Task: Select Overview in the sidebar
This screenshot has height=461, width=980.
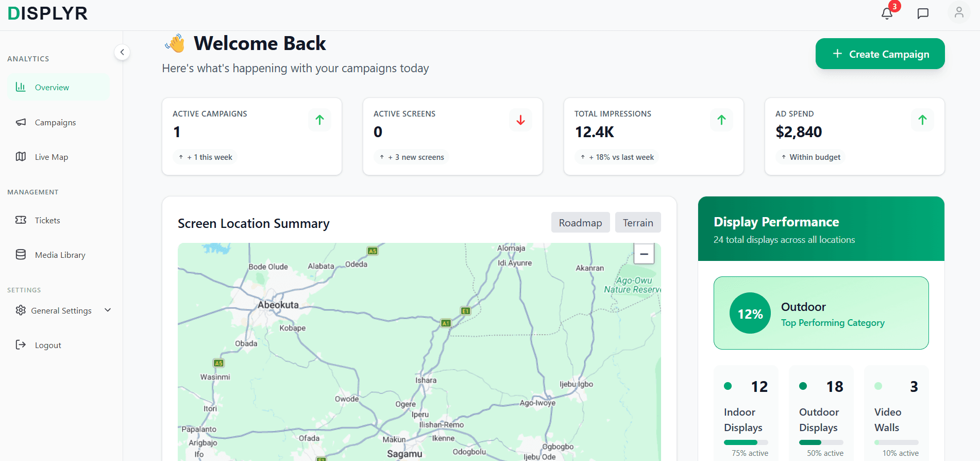Action: click(x=52, y=88)
